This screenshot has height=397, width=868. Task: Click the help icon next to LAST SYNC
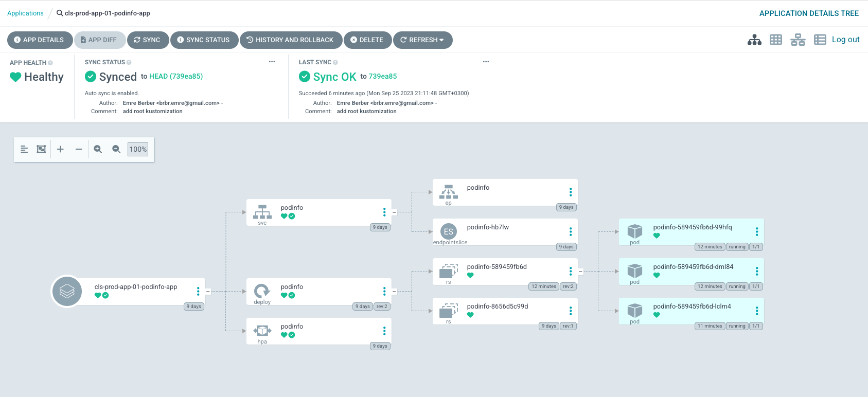pyautogui.click(x=335, y=62)
